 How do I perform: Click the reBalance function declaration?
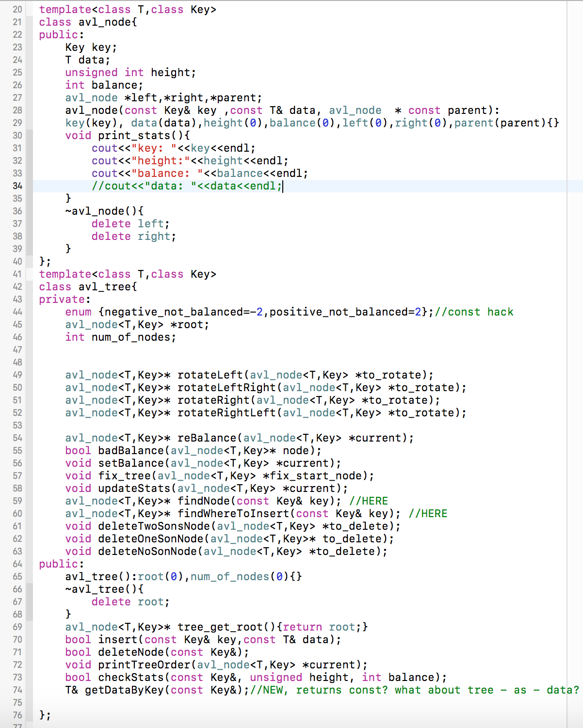[240, 438]
